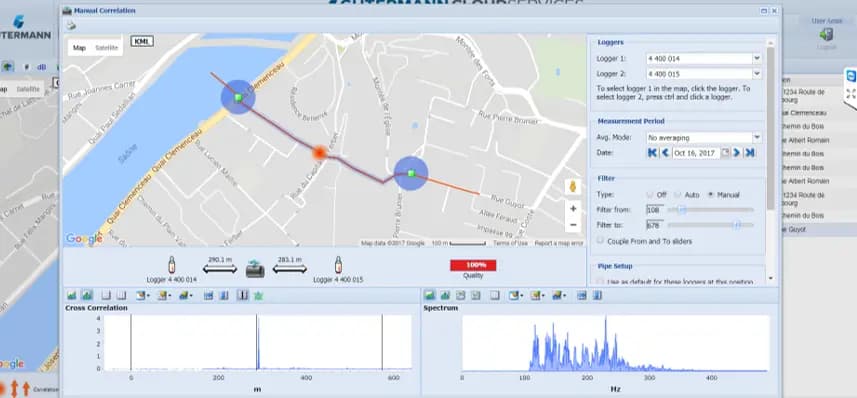The width and height of the screenshot is (857, 398).
Task: Open the third dropdown icon in Cross Correlation toolbar
Action: pyautogui.click(x=185, y=295)
